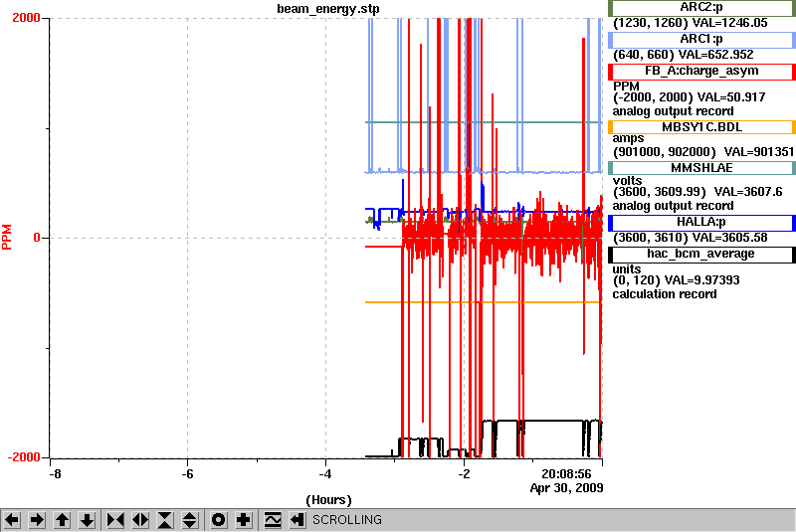This screenshot has width=796, height=532.
Task: Click the y-axis maximum label 2000
Action: pyautogui.click(x=26, y=18)
